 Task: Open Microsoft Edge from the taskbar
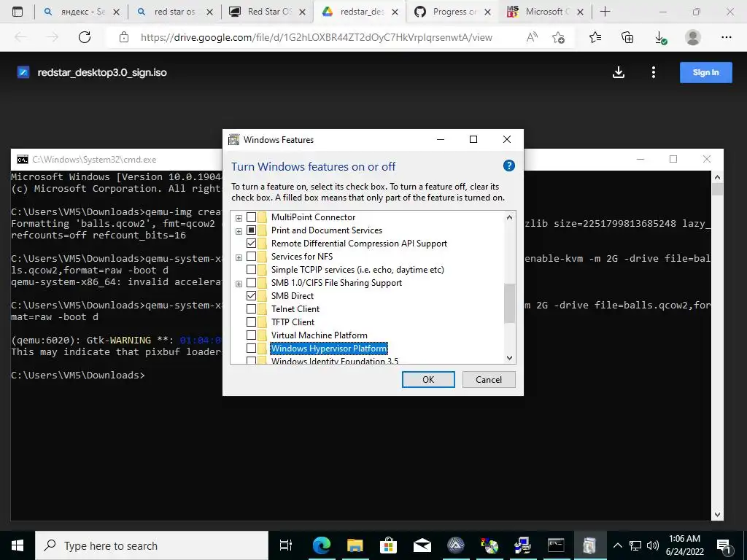(322, 545)
